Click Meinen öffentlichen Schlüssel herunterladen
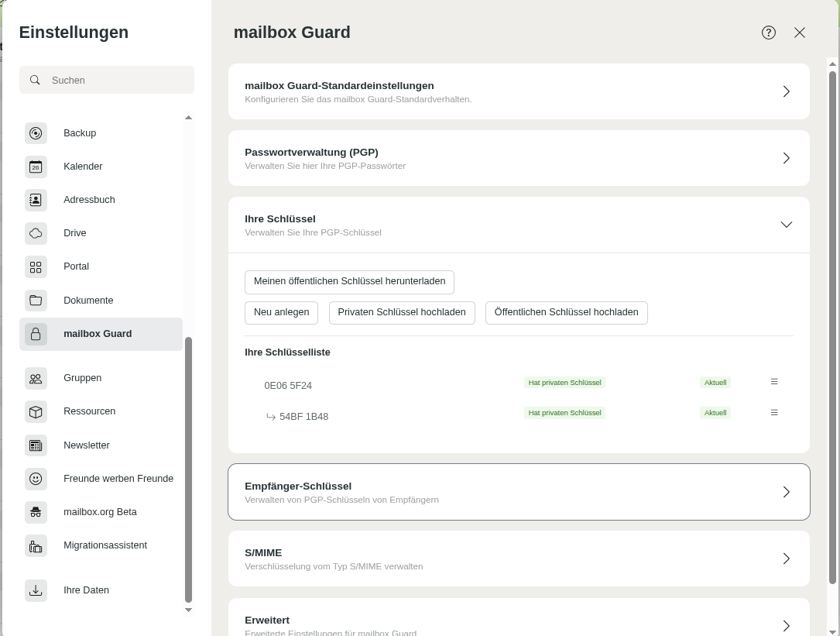The image size is (840, 636). tap(349, 281)
